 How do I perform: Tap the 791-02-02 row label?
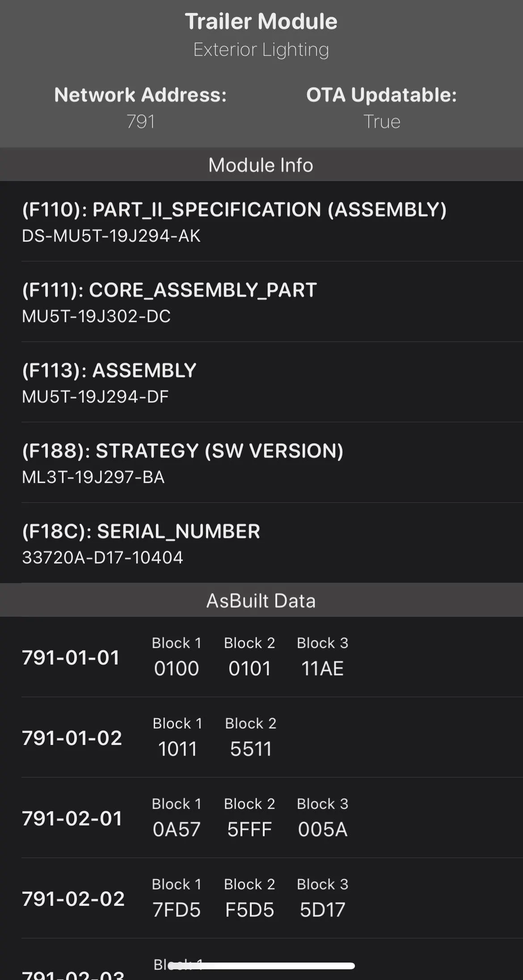coord(73,899)
